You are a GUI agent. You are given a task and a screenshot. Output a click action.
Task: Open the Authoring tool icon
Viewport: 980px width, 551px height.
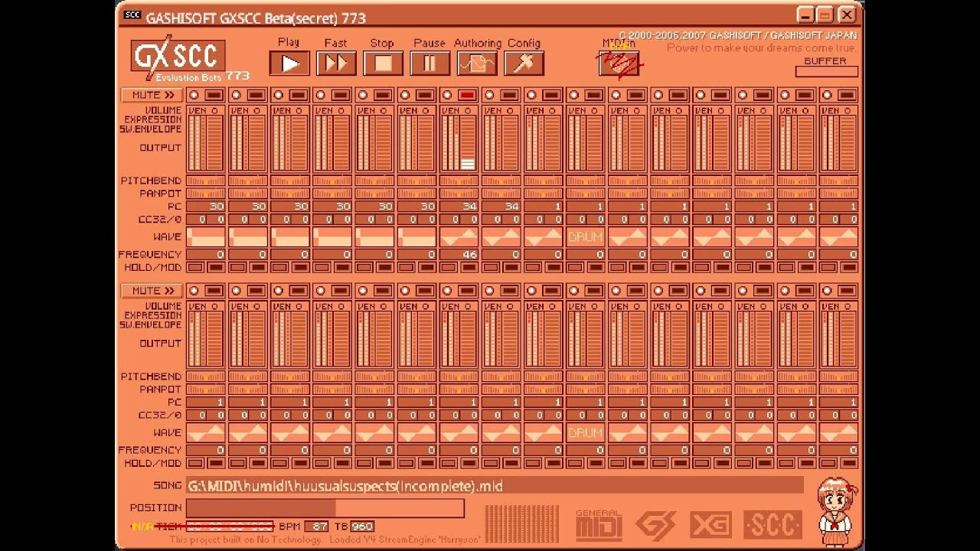coord(476,64)
